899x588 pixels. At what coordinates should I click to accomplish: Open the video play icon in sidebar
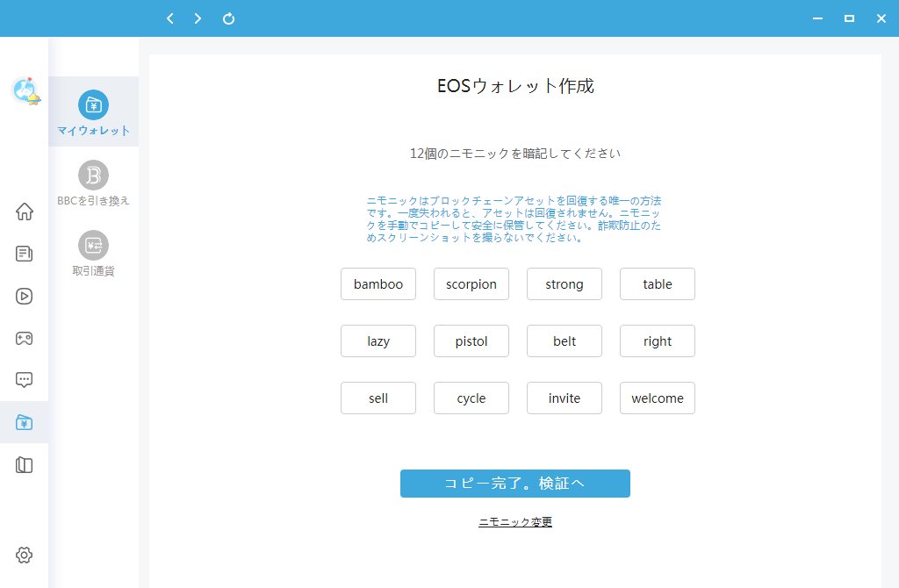coord(25,296)
